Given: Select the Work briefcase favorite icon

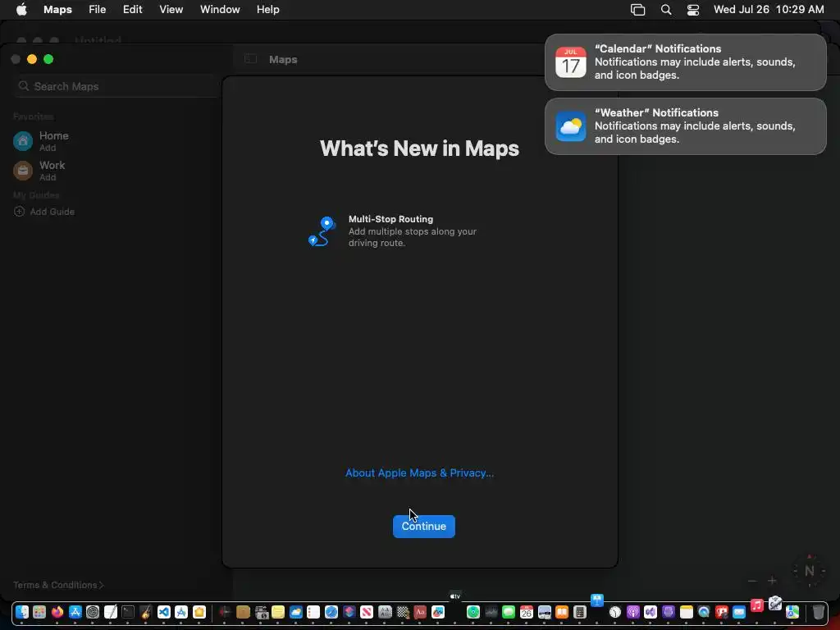Looking at the screenshot, I should 22,171.
